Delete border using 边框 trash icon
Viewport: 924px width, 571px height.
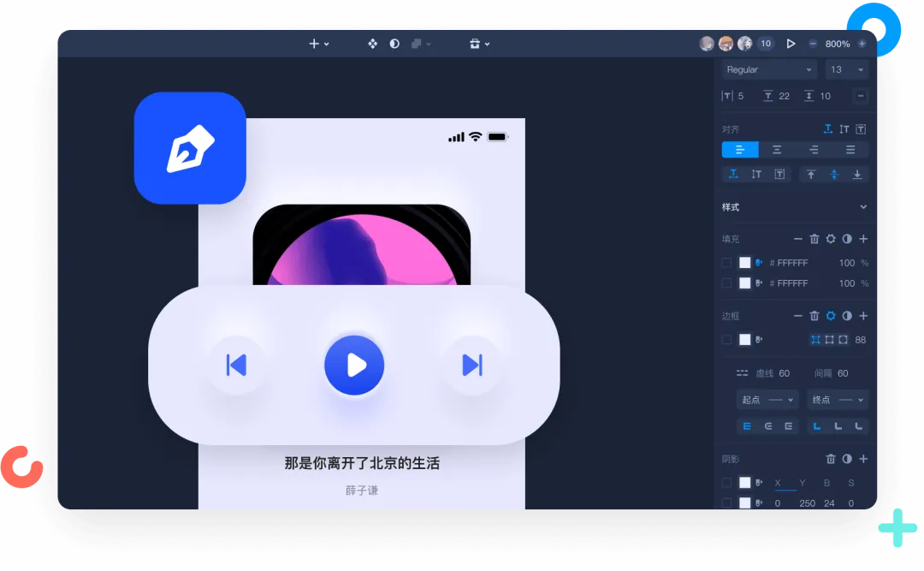point(814,316)
